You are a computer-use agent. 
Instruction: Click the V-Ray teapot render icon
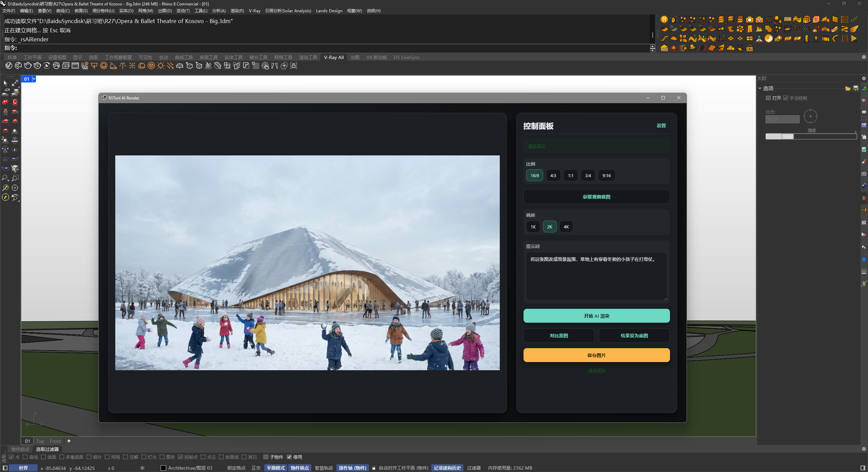click(28, 66)
